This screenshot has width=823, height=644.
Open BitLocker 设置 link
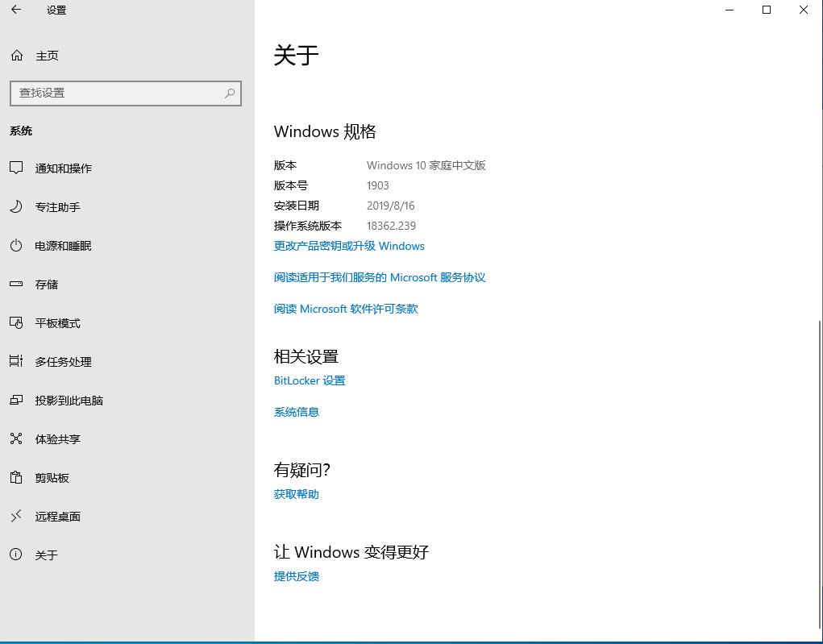click(x=310, y=380)
